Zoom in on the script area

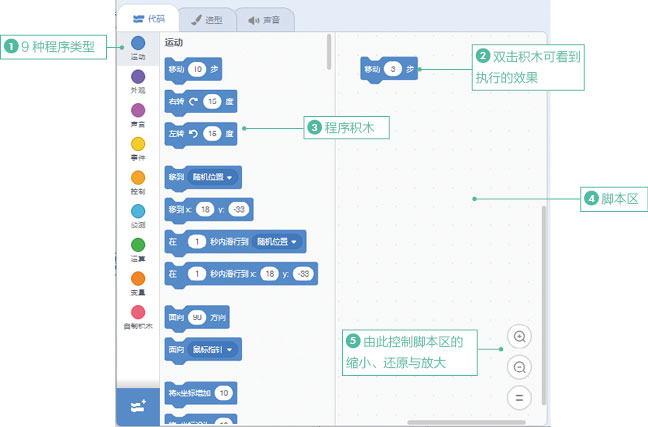tap(519, 336)
